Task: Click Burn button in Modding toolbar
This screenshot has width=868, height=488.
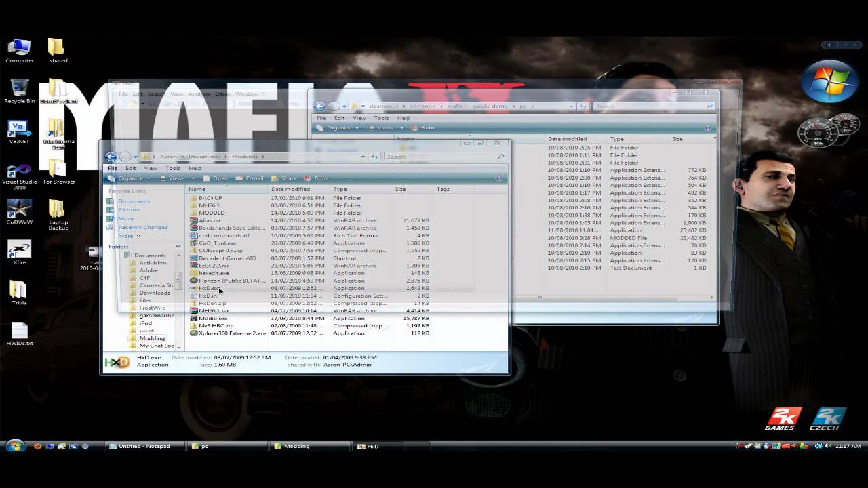Action: [317, 178]
